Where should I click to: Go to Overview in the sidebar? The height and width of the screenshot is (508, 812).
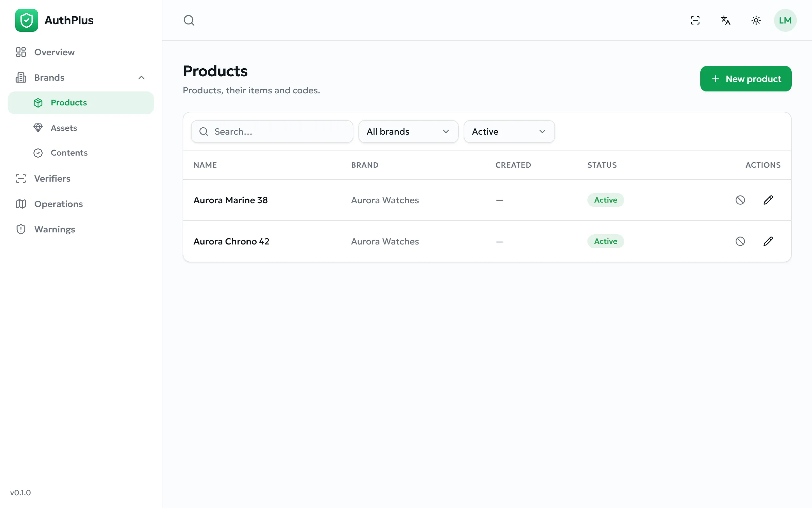(x=81, y=52)
